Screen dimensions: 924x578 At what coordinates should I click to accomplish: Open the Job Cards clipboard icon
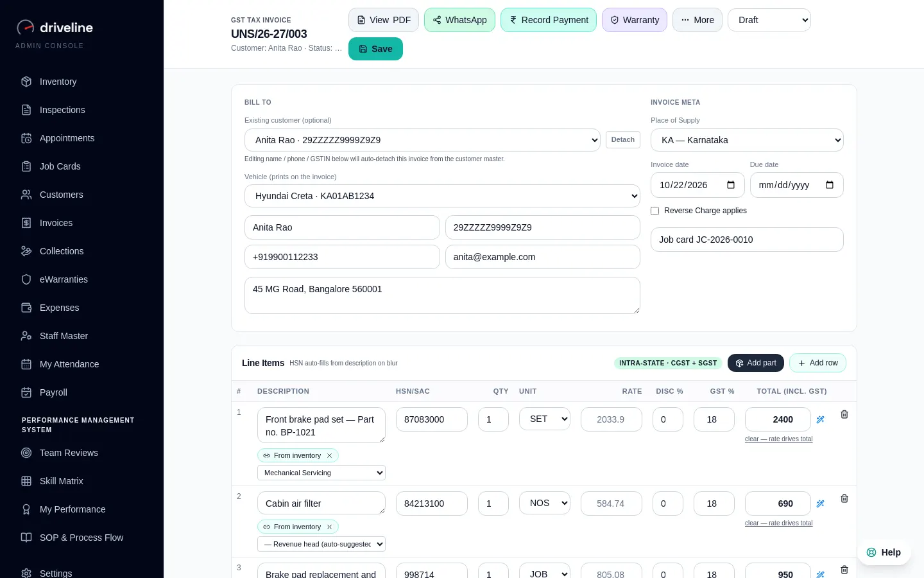pyautogui.click(x=26, y=166)
